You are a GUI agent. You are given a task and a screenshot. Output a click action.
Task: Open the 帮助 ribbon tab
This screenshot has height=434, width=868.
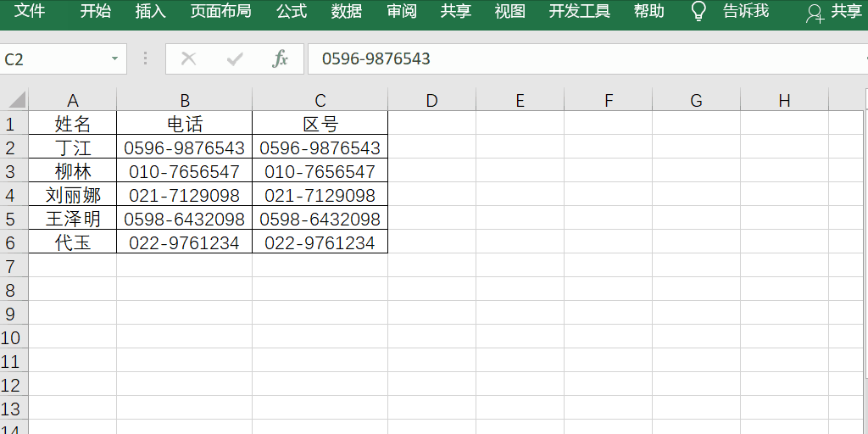[648, 11]
